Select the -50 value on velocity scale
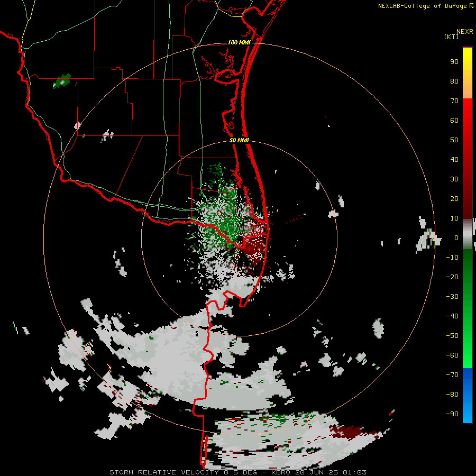 click(x=452, y=336)
